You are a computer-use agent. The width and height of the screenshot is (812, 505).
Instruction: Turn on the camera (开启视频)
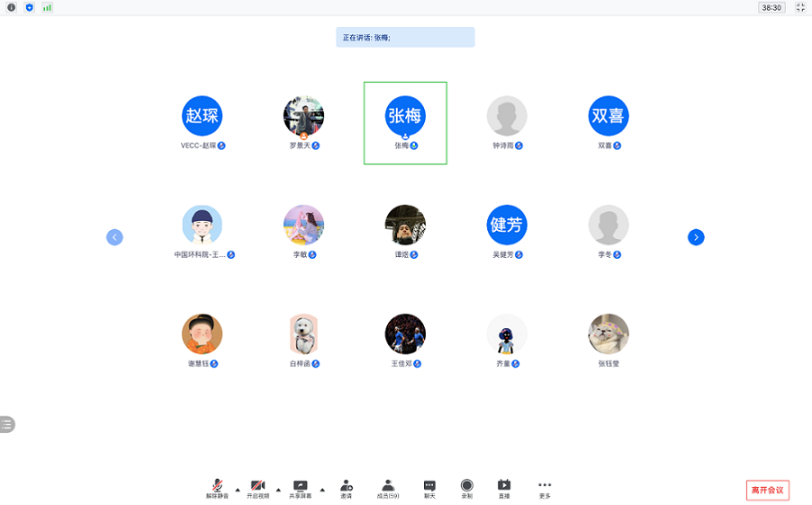pyautogui.click(x=258, y=488)
